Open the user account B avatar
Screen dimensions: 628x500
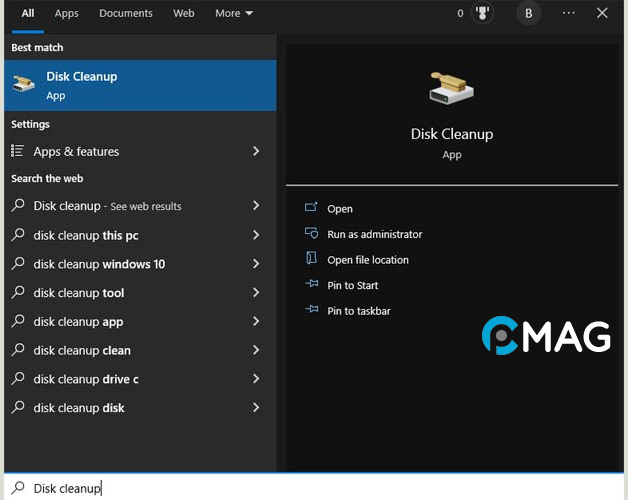click(x=528, y=13)
